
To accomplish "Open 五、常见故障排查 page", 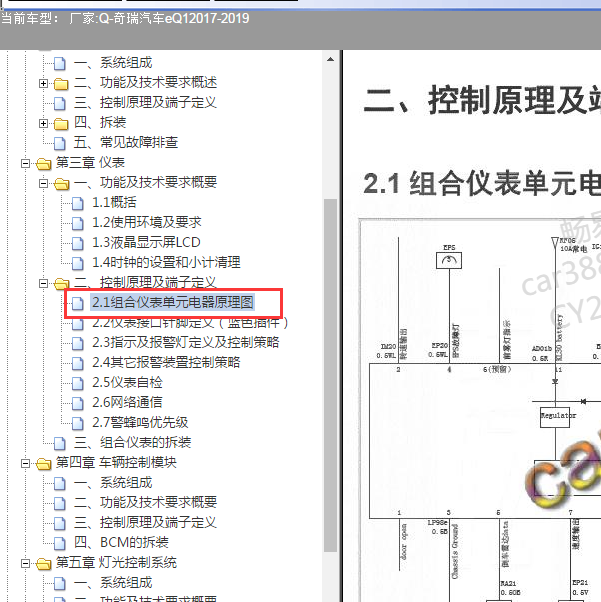I will (126, 142).
